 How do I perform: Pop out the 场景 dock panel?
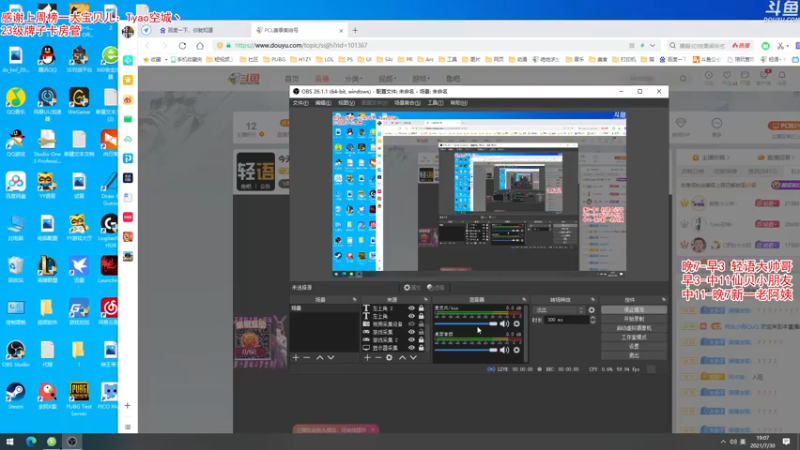pos(355,299)
